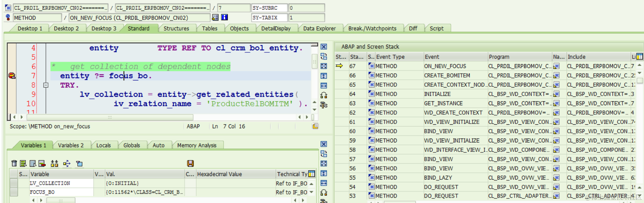Screen dimensions: 644x203
Task: Open the DetailDisplay tab
Action: pyautogui.click(x=276, y=28)
